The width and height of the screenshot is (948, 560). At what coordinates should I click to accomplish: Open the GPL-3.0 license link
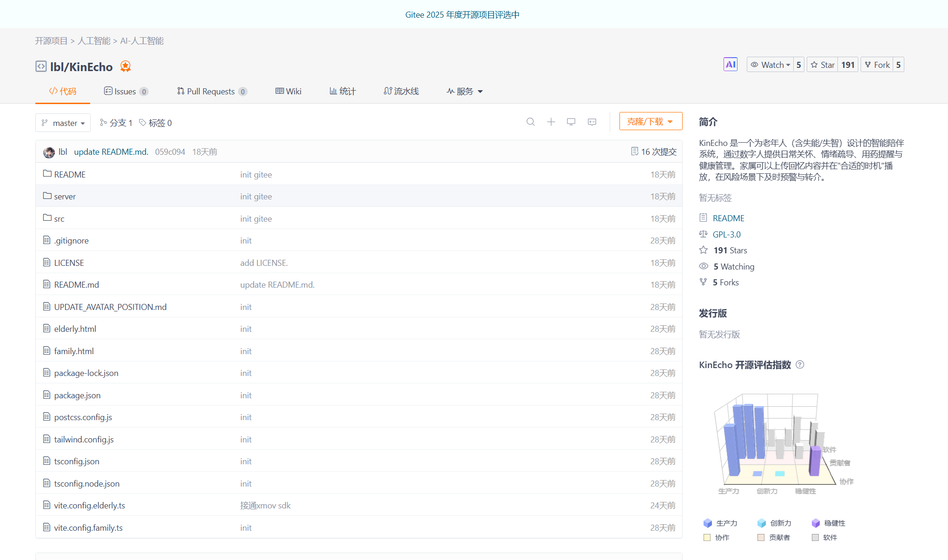(x=726, y=235)
